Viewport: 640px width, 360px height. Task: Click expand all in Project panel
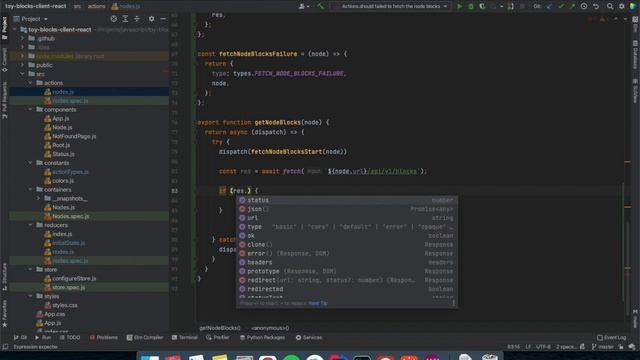click(125, 19)
